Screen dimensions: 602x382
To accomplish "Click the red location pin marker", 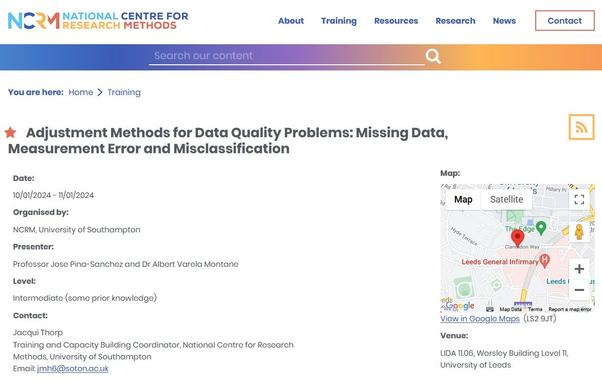I will pos(518,238).
